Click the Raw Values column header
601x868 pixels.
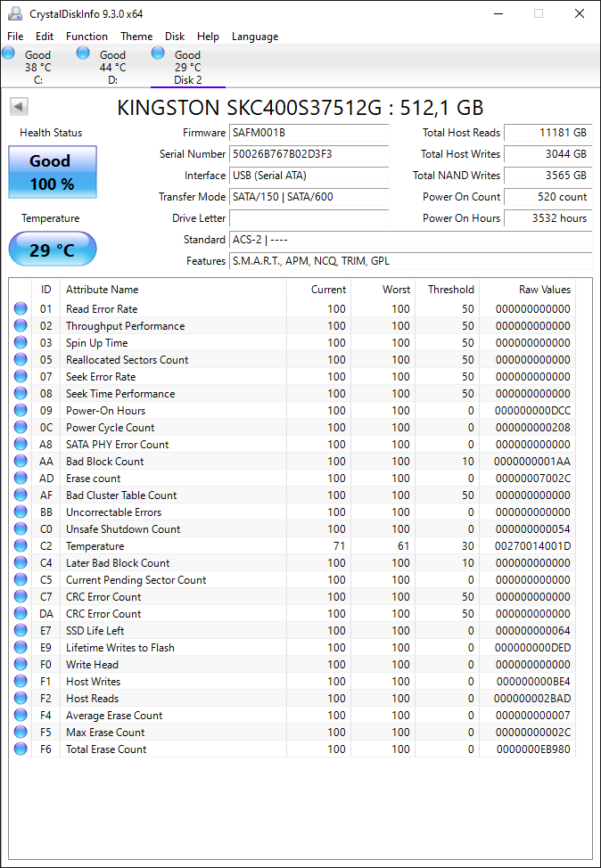pos(527,290)
